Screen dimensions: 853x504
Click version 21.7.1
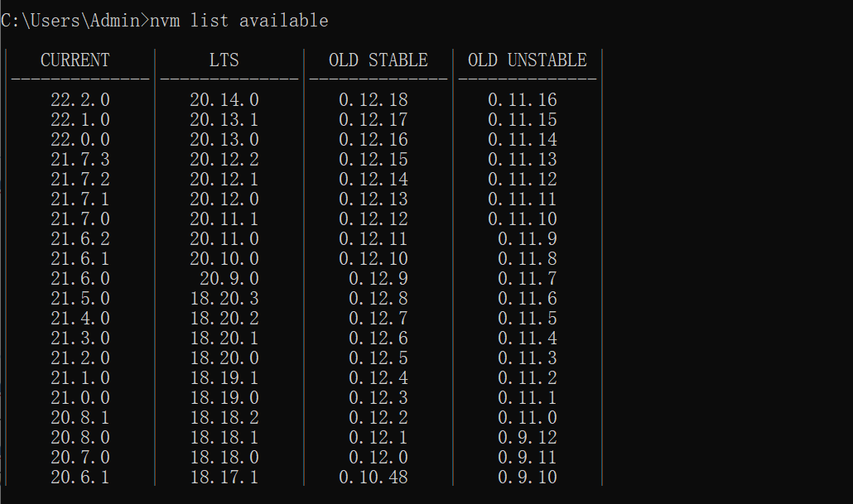80,199
